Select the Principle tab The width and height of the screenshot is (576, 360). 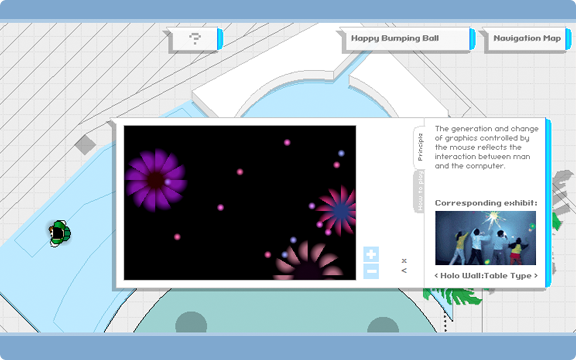click(x=420, y=147)
